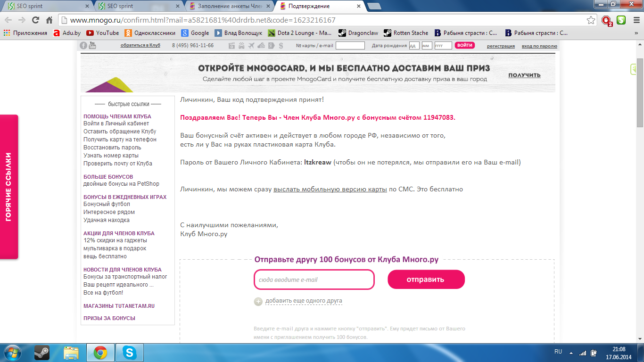Viewport: 644px width, 362px height.
Task: Open the YouTube icon in site header
Action: point(92,45)
